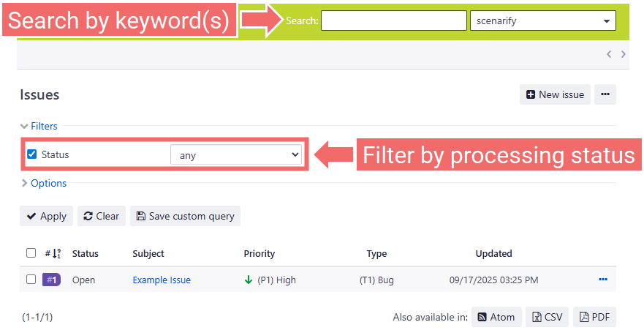The width and height of the screenshot is (644, 333).
Task: Export issues as Atom feed
Action: pyautogui.click(x=496, y=317)
